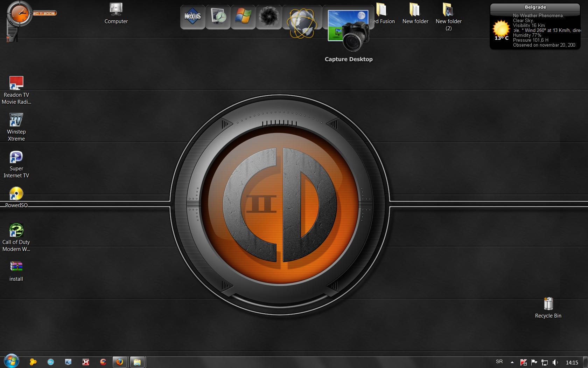Click the volume speaker tray icon
This screenshot has height=368, width=588.
pyautogui.click(x=555, y=362)
